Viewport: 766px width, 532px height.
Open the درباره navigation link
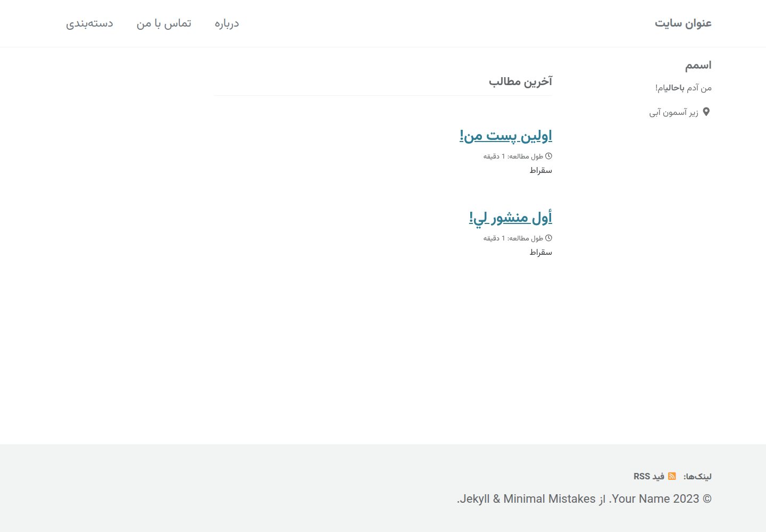227,23
